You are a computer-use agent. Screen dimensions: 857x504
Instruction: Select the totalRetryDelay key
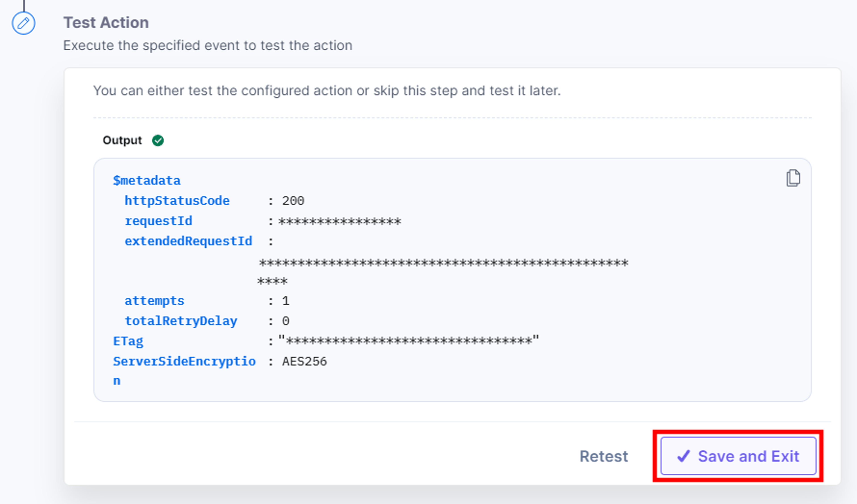point(181,321)
